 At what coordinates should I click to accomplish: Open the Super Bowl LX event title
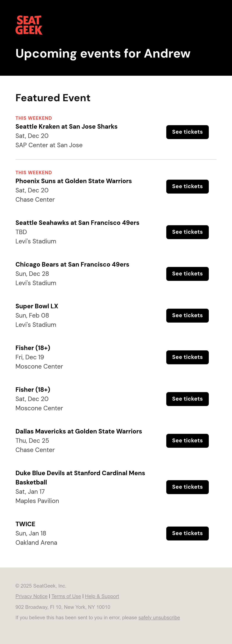pos(37,306)
